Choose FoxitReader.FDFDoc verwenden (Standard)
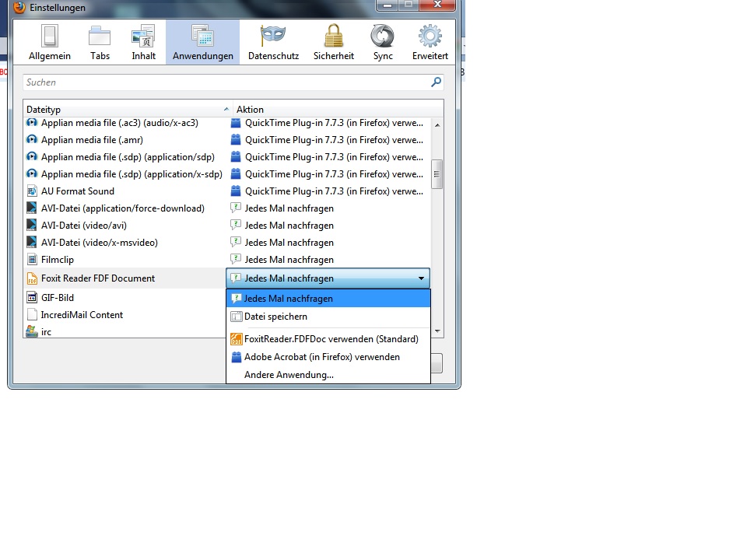Image resolution: width=747 pixels, height=560 pixels. 328,339
